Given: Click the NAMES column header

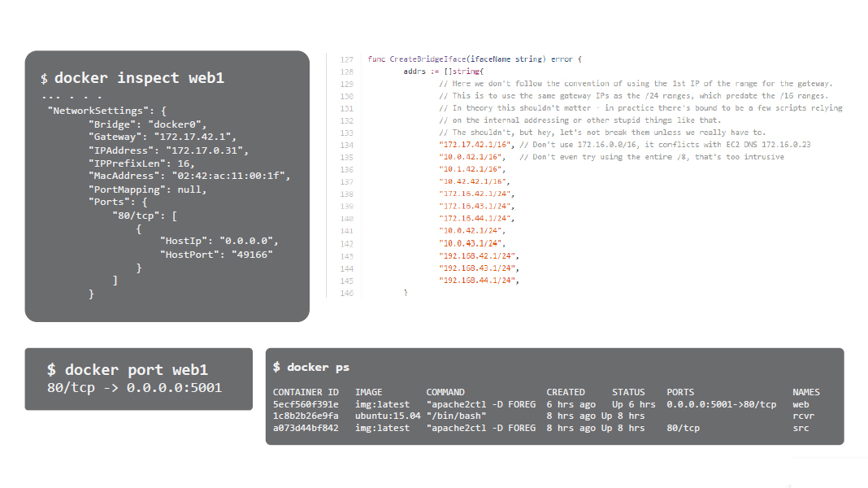Looking at the screenshot, I should pos(805,392).
